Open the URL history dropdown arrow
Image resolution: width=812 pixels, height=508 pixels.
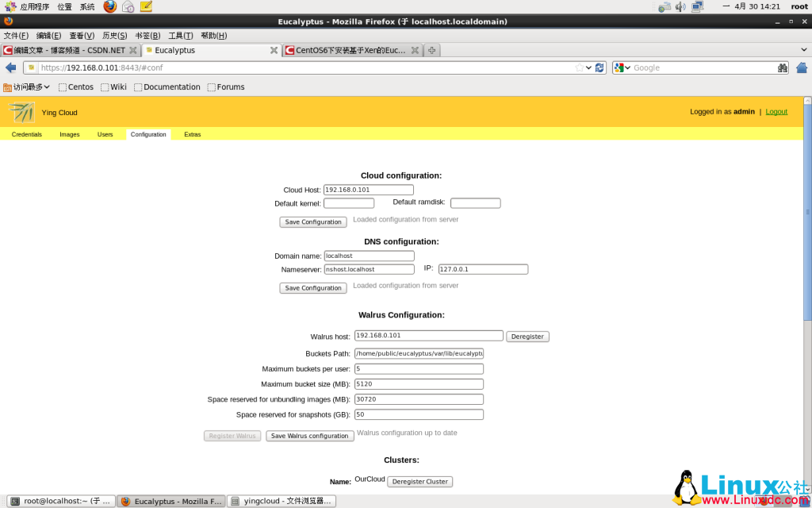tap(589, 68)
